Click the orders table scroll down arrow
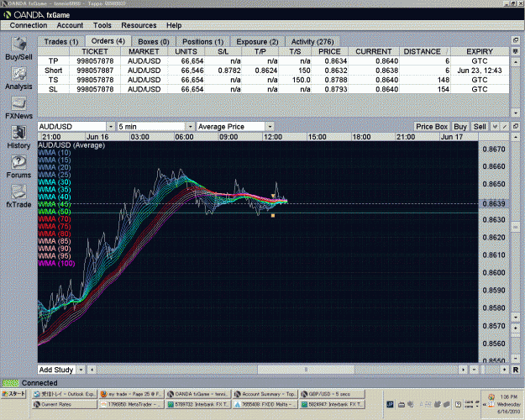The height and width of the screenshot is (420, 525). (x=516, y=113)
